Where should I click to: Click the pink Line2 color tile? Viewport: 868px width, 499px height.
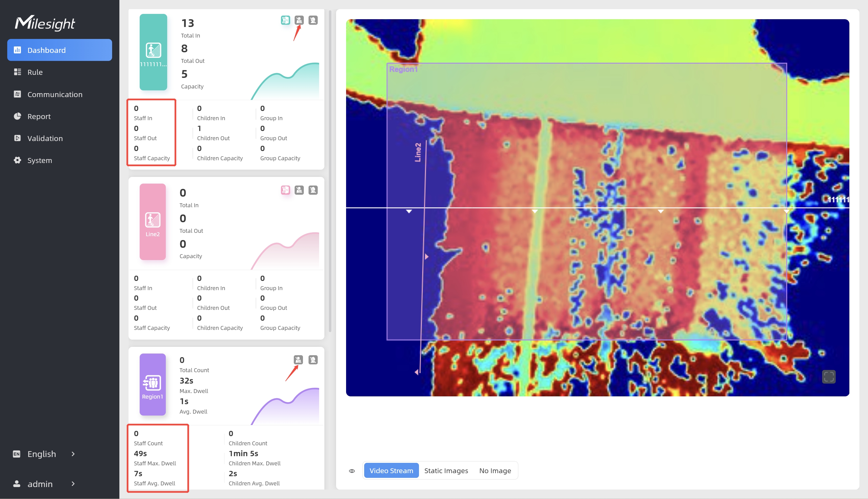[152, 222]
